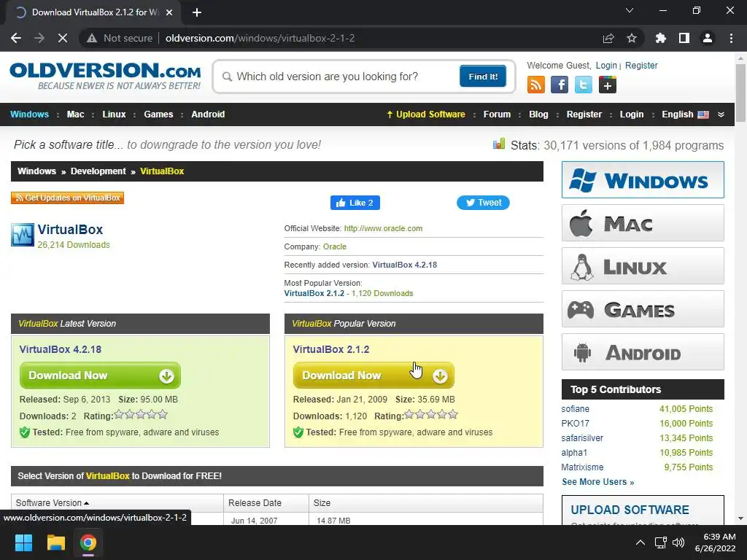Viewport: 747px width, 560px height.
Task: Open the Facebook icon in header
Action: coord(560,85)
